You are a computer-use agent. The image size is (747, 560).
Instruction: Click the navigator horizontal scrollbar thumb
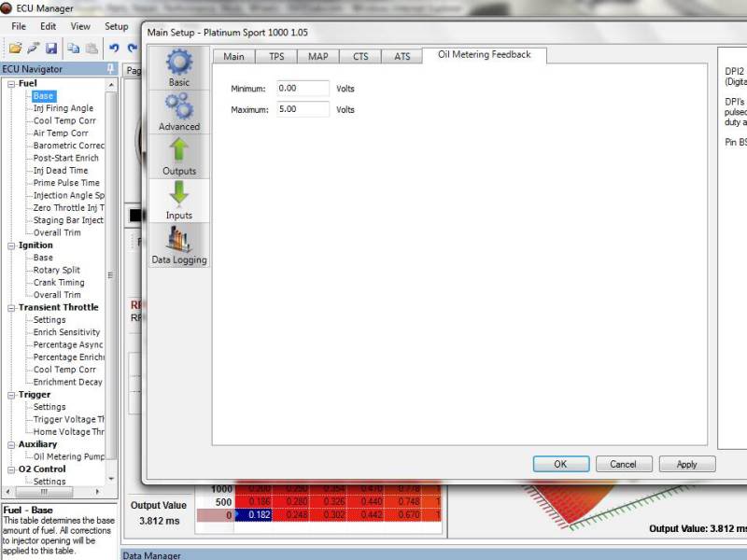44,492
